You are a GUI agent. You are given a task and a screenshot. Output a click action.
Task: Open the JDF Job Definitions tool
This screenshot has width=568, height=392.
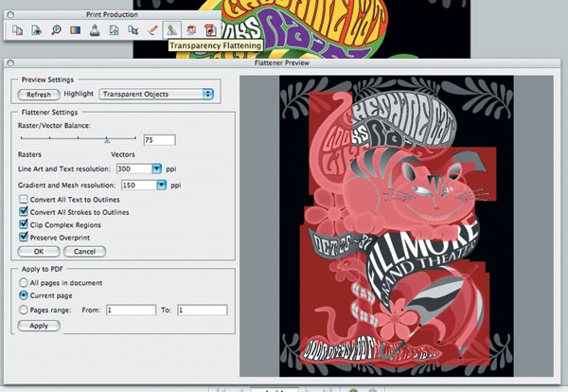(x=210, y=30)
